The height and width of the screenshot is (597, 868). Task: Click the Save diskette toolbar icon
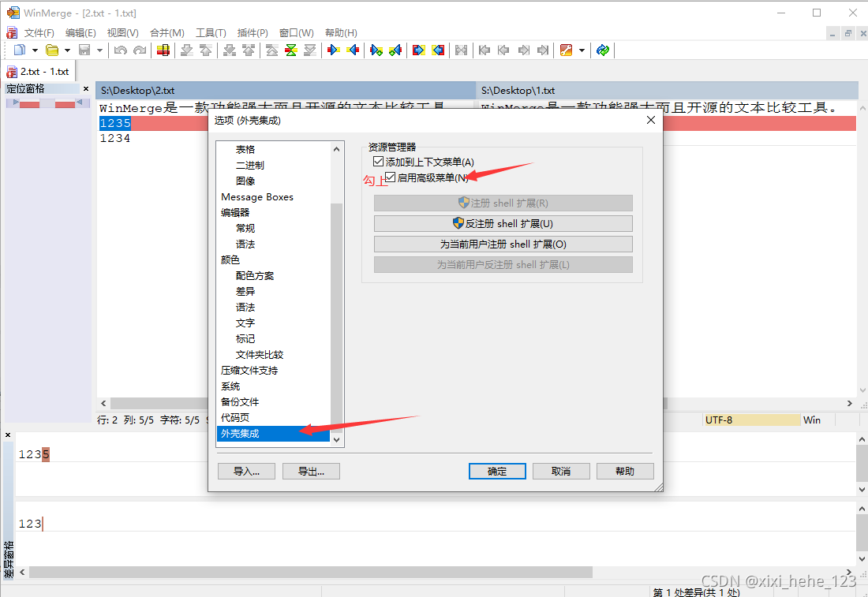click(84, 50)
